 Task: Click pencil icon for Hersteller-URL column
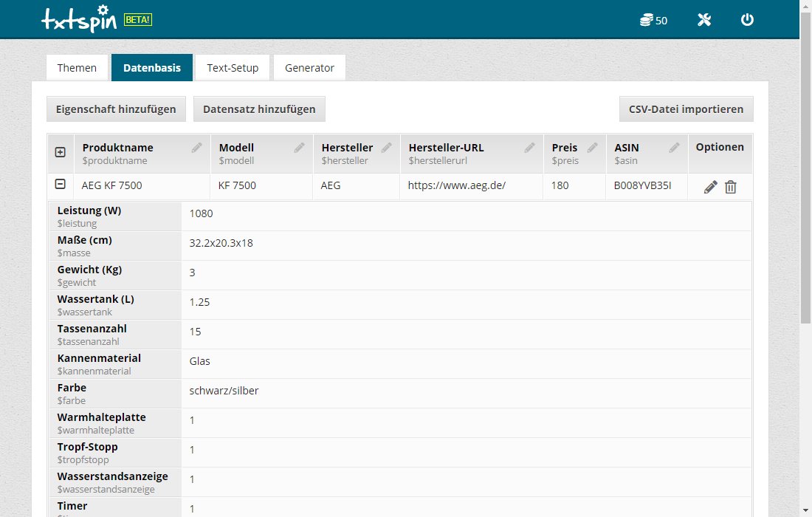tap(529, 148)
